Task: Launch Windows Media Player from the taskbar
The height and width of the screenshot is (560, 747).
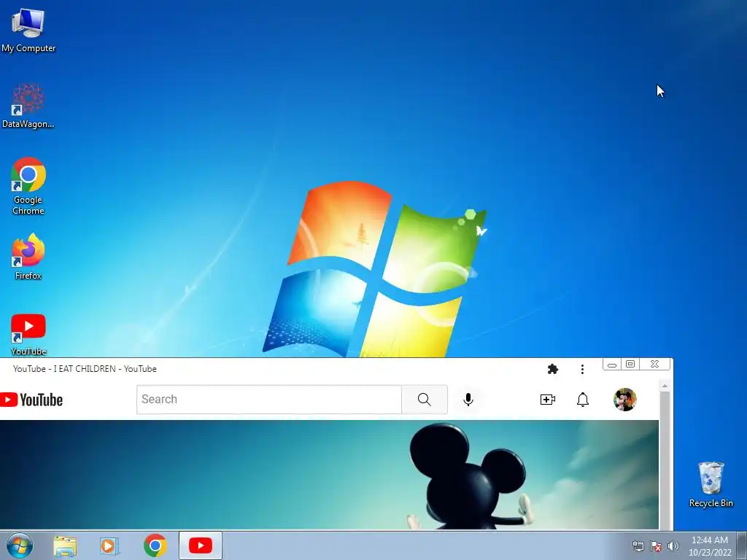Action: click(x=109, y=545)
